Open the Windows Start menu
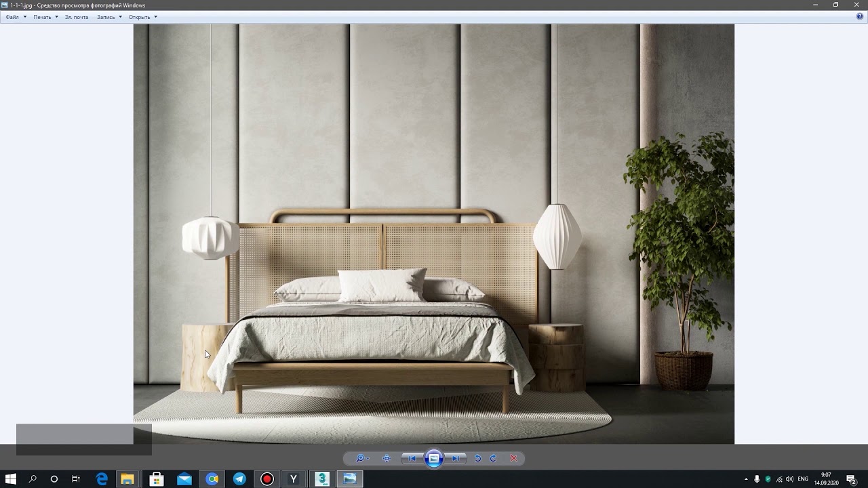This screenshot has width=868, height=488. (11, 479)
